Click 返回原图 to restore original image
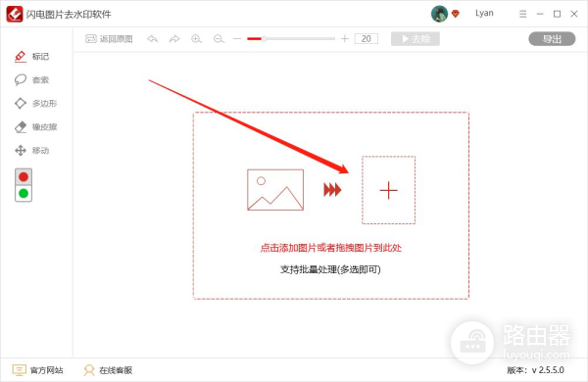Viewport: 588px width, 382px height. [x=109, y=39]
